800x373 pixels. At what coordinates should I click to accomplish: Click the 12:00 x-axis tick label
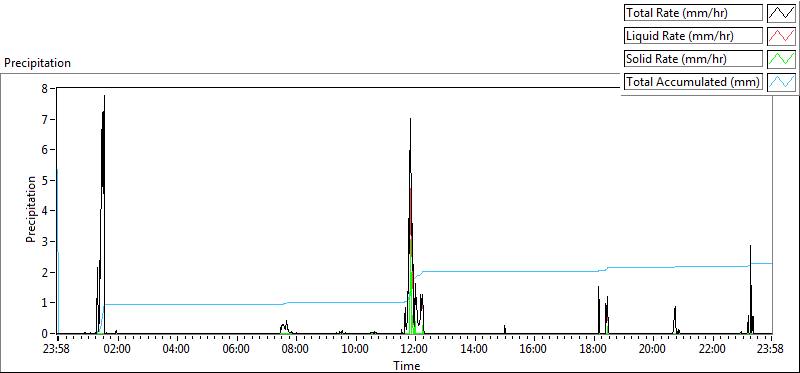415,350
